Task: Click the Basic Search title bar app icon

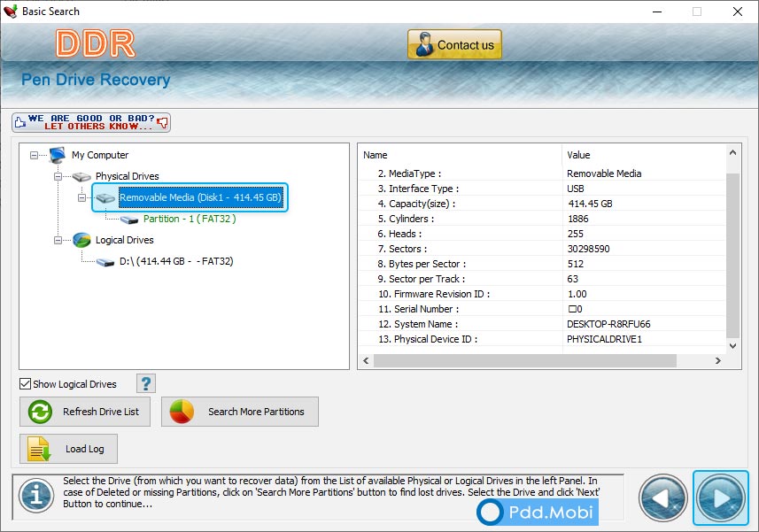Action: point(10,12)
